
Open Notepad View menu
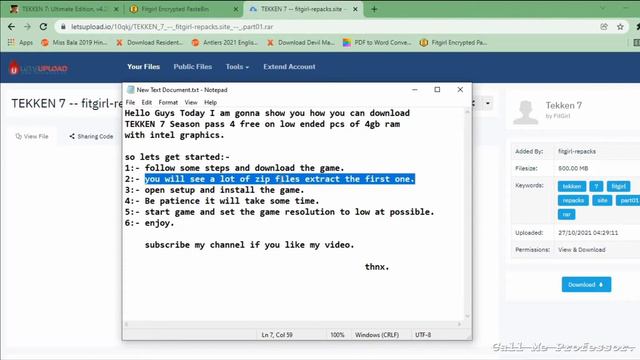191,102
